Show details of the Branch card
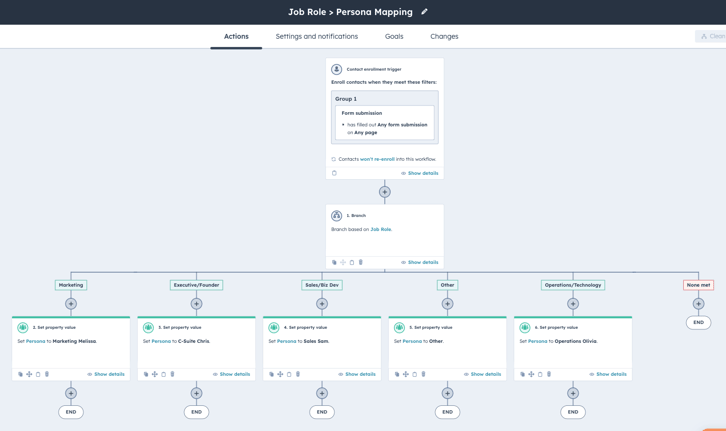The image size is (726, 431). click(419, 262)
